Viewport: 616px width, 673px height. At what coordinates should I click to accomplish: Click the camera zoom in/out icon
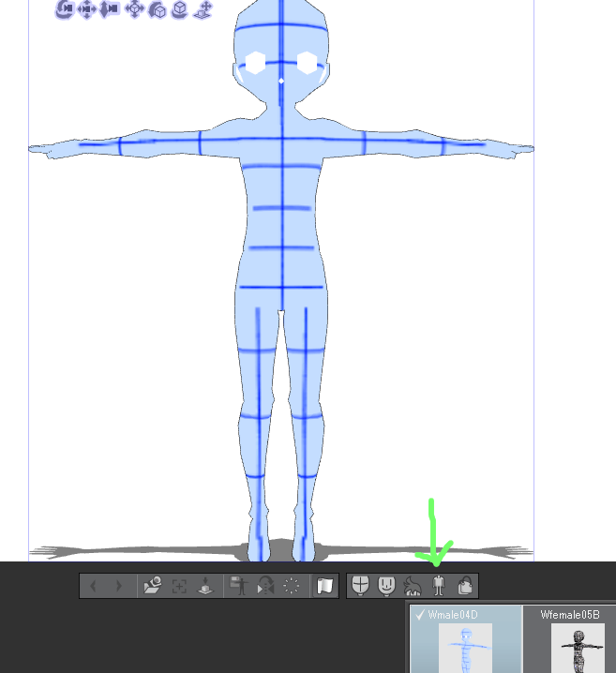coord(110,9)
